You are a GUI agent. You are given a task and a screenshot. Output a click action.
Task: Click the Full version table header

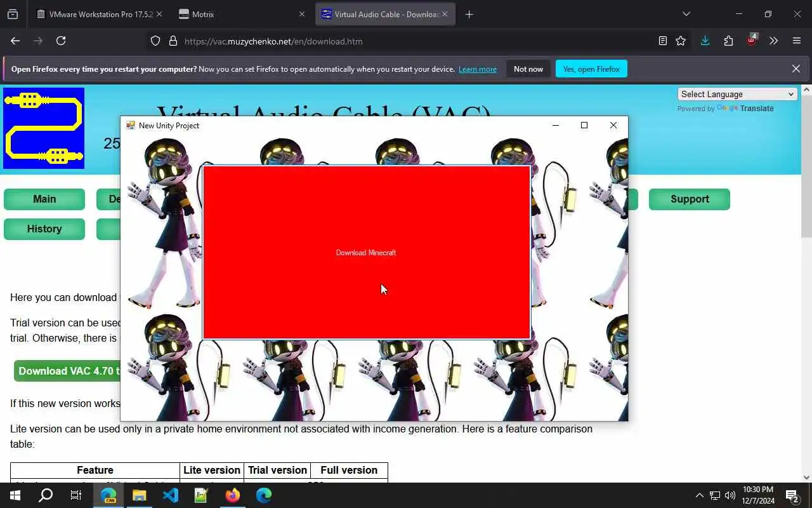tap(349, 470)
